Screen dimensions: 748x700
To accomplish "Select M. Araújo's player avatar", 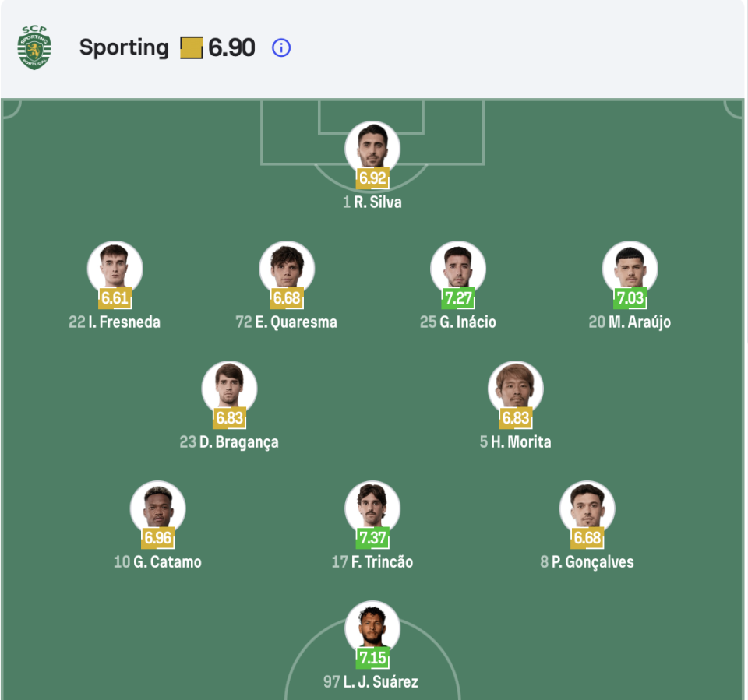I will tap(630, 268).
